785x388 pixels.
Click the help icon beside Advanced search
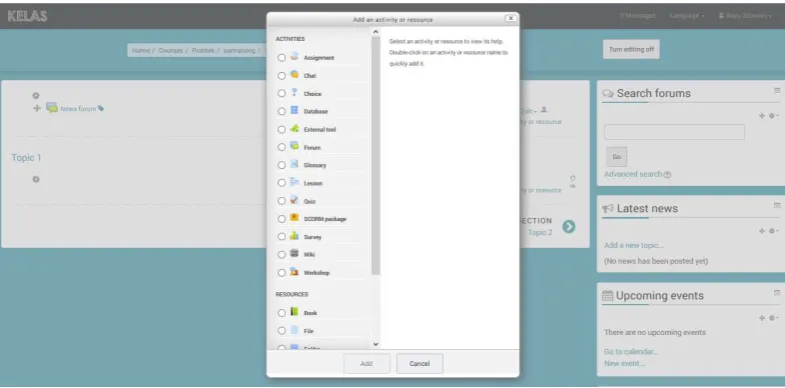(x=667, y=175)
